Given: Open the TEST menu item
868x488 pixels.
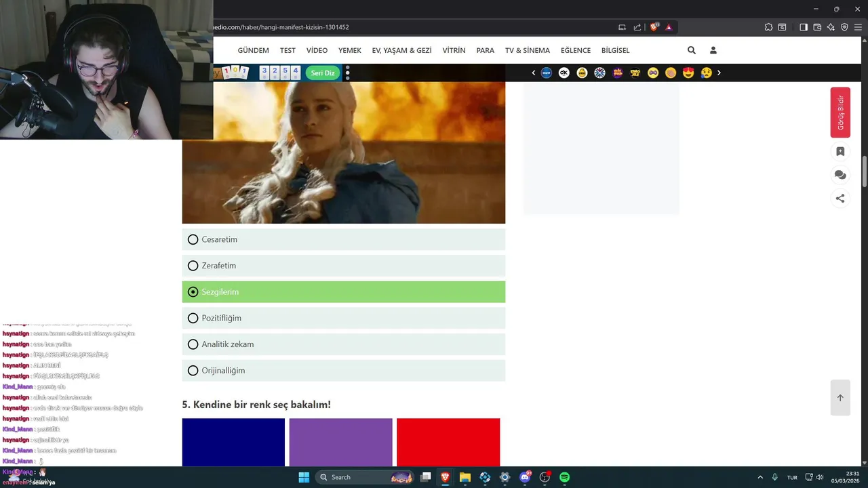Looking at the screenshot, I should click(x=288, y=50).
